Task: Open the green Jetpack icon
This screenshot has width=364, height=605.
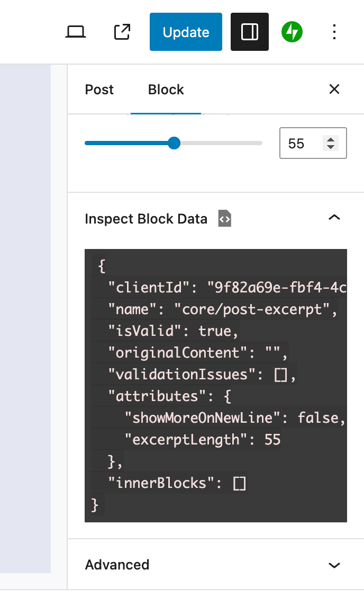Action: (x=292, y=32)
